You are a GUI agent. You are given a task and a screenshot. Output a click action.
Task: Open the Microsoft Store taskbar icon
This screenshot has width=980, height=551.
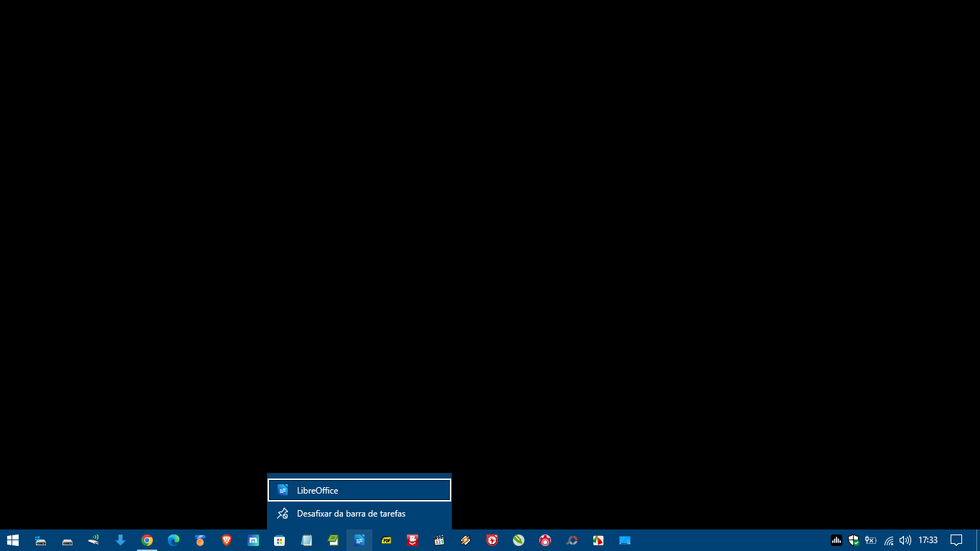pyautogui.click(x=280, y=540)
